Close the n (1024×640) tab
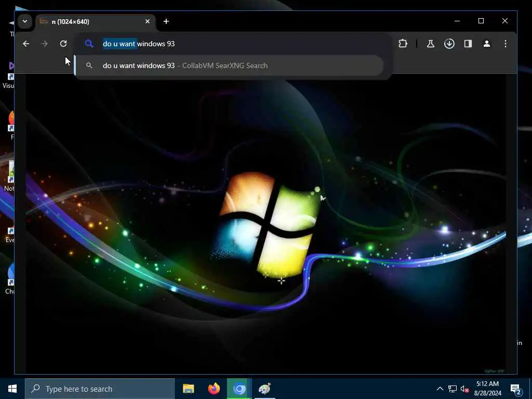 147,21
